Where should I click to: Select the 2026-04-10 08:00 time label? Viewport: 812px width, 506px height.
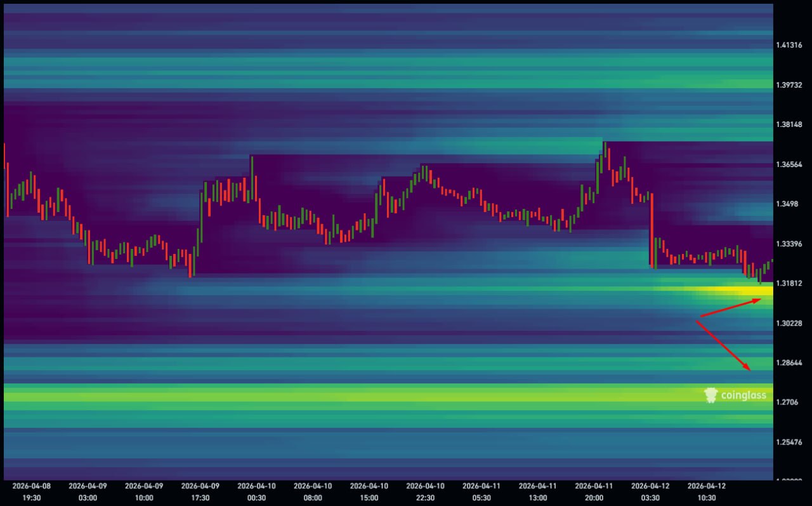pos(313,492)
